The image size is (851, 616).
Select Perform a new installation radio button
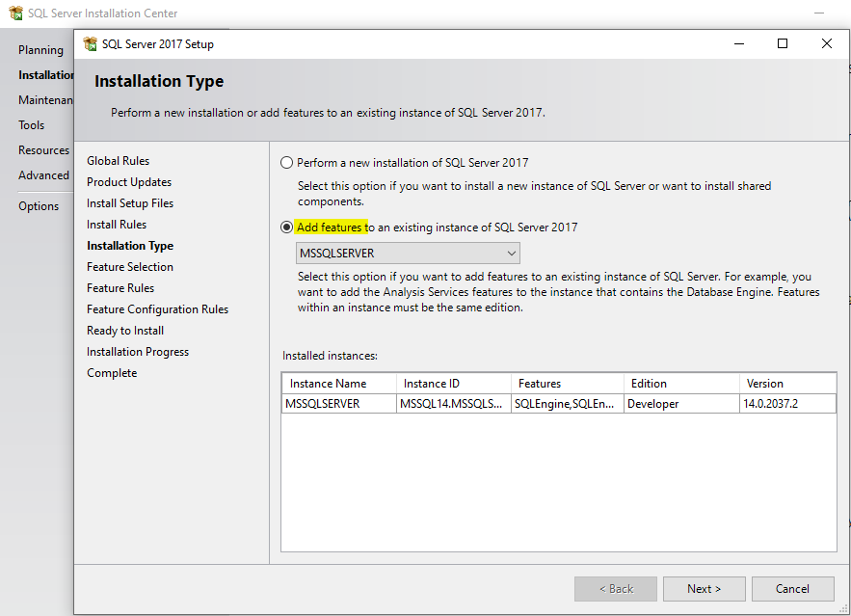click(286, 163)
